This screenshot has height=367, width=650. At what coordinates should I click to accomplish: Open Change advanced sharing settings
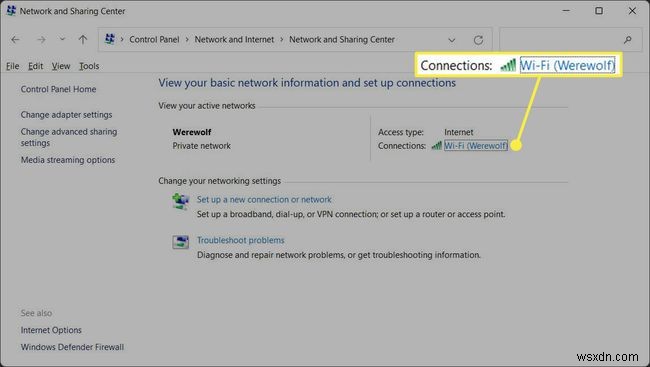tap(69, 137)
